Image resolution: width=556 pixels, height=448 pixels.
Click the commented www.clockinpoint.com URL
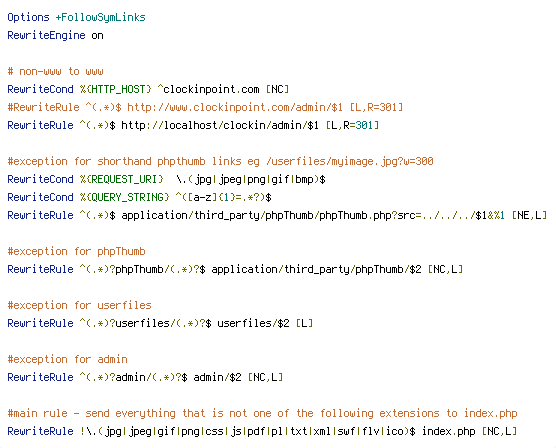[234, 107]
